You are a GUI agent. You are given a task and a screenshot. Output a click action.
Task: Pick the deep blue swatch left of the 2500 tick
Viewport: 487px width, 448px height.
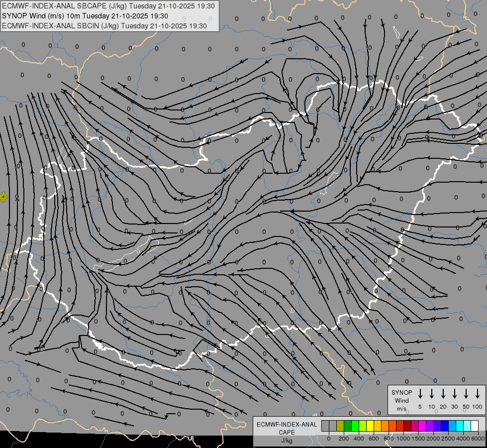[x=444, y=426]
